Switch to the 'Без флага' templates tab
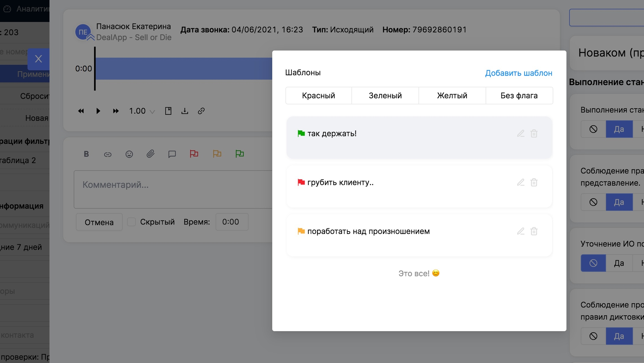This screenshot has width=644, height=363. [519, 95]
